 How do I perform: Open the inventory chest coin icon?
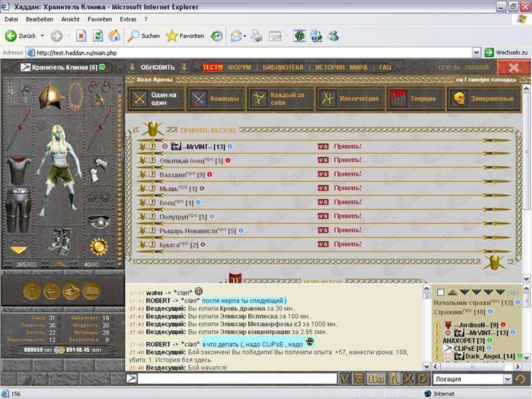point(52,291)
